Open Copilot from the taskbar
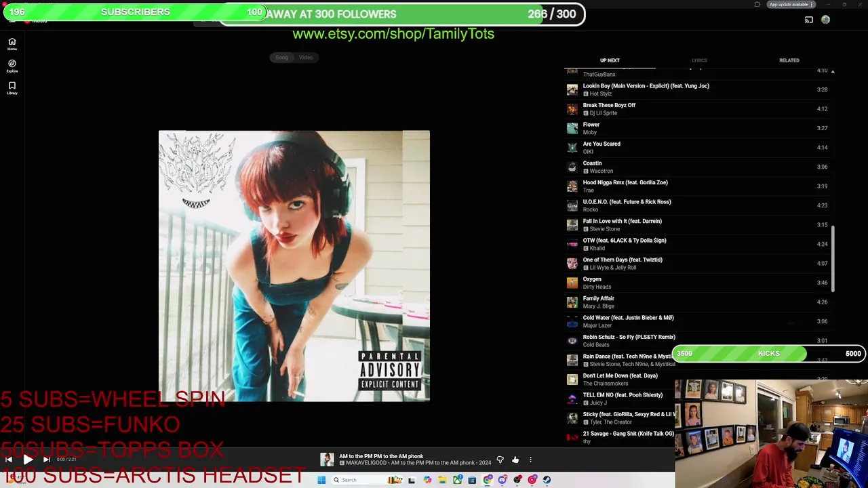This screenshot has width=868, height=488. pyautogui.click(x=427, y=480)
